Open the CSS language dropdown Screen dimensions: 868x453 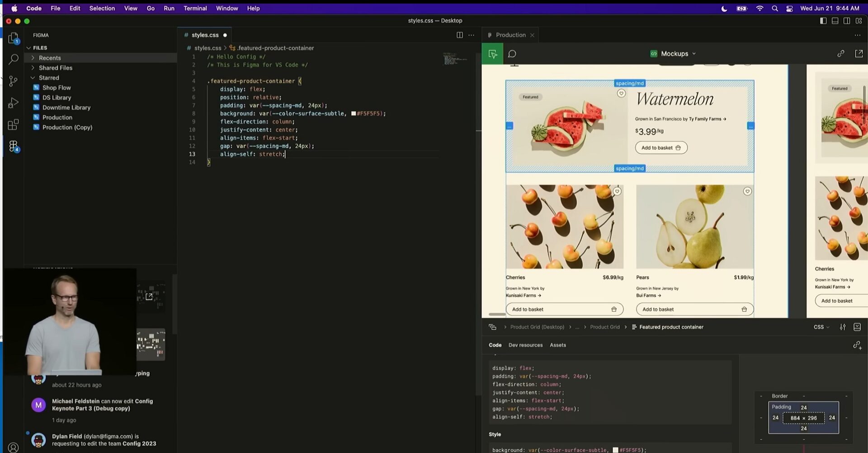click(821, 327)
